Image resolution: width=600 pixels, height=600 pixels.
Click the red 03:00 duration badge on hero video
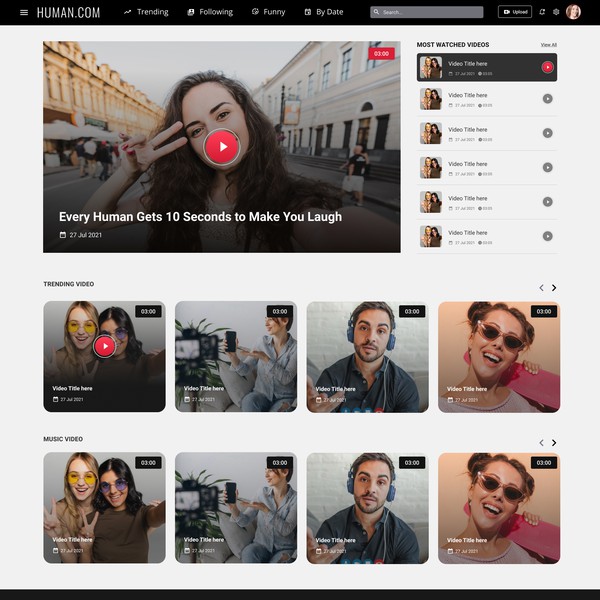point(381,54)
